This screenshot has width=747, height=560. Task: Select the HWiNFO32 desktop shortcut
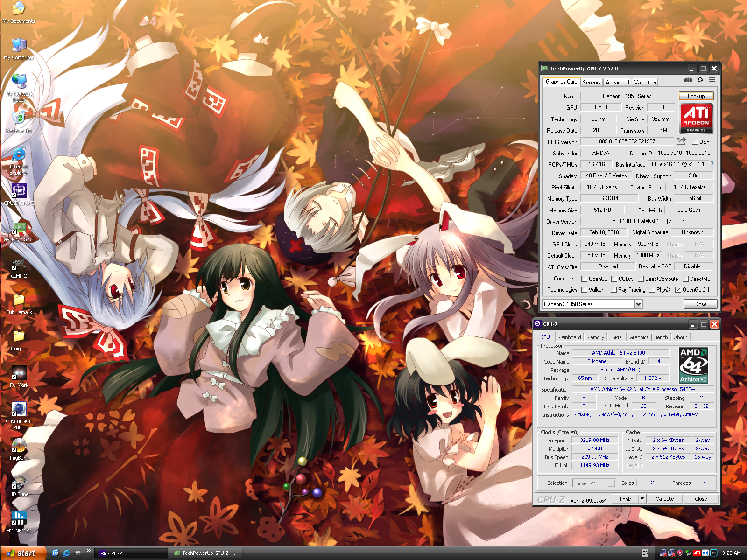[19, 522]
